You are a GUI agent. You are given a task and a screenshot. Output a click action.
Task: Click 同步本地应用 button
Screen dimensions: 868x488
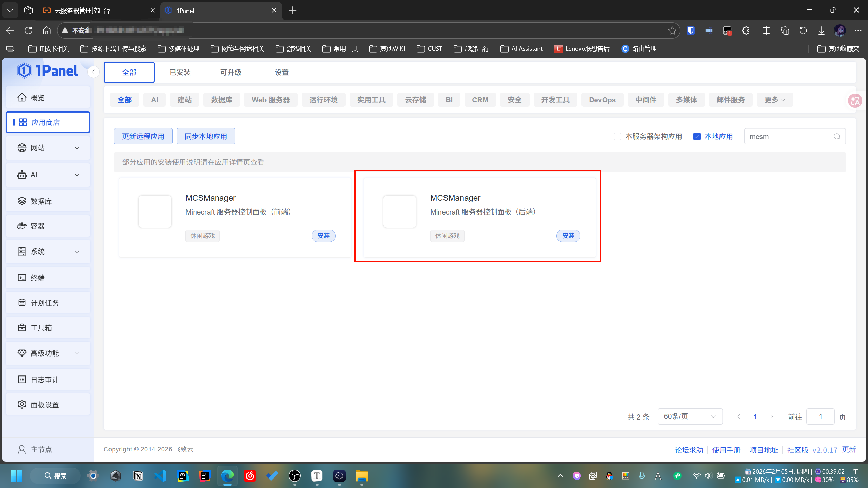tap(206, 137)
